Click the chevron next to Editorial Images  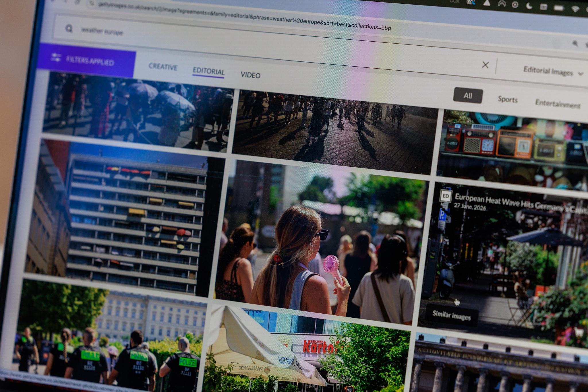(x=581, y=74)
